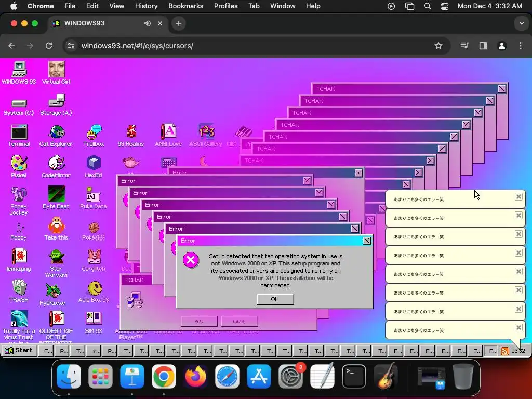Screen dimensions: 532x399
Task: Open the ANSI Love icon
Action: click(x=168, y=136)
